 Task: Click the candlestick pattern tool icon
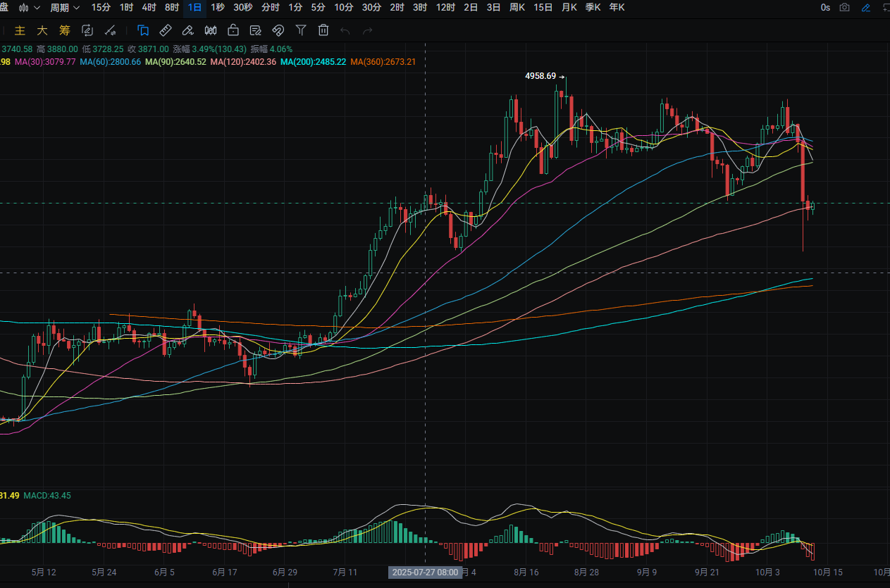(210, 30)
